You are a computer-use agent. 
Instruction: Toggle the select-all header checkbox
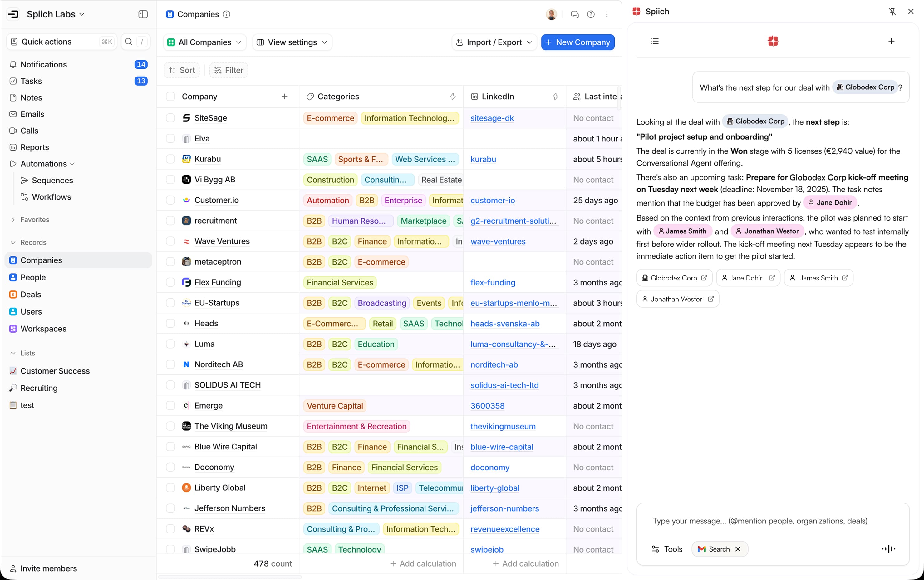tap(170, 97)
